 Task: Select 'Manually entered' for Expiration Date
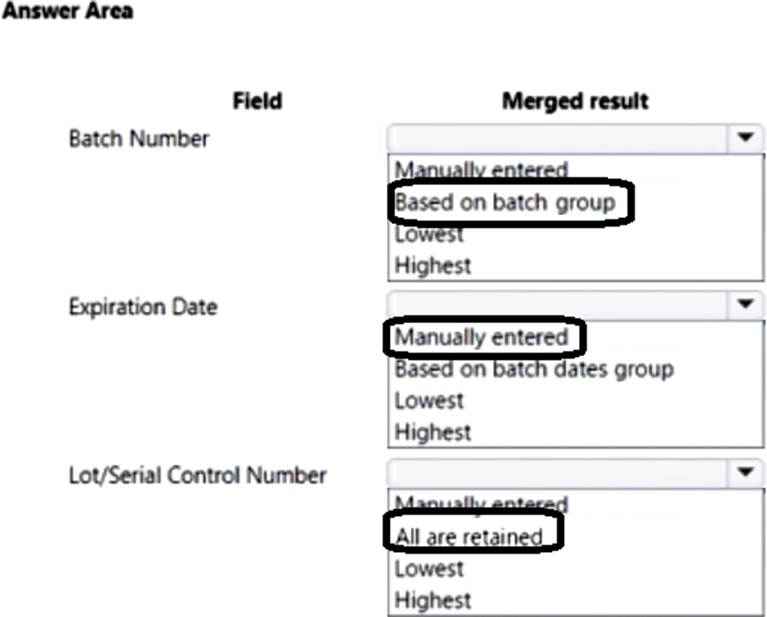481,337
